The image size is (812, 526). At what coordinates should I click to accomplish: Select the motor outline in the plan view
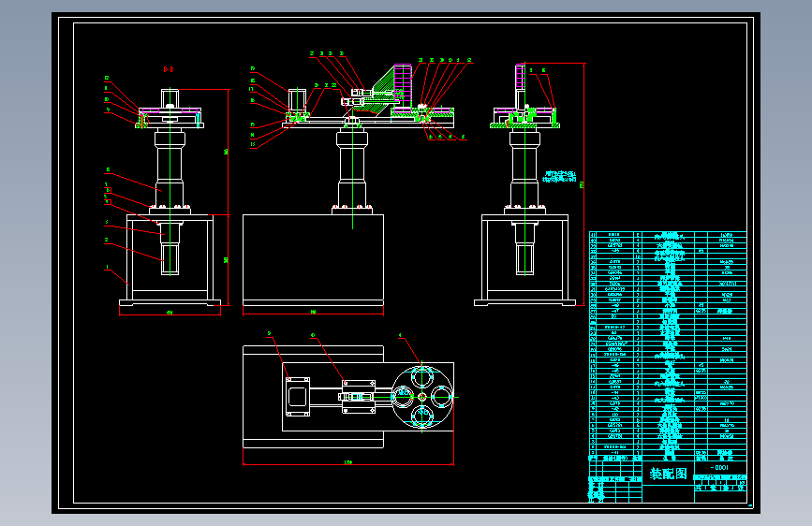pyautogui.click(x=298, y=397)
